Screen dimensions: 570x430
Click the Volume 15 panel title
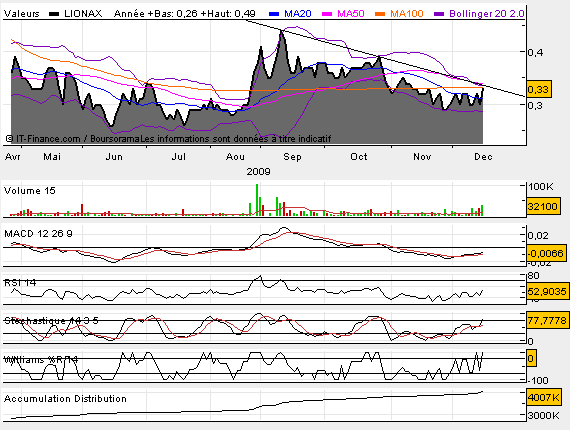click(x=29, y=191)
